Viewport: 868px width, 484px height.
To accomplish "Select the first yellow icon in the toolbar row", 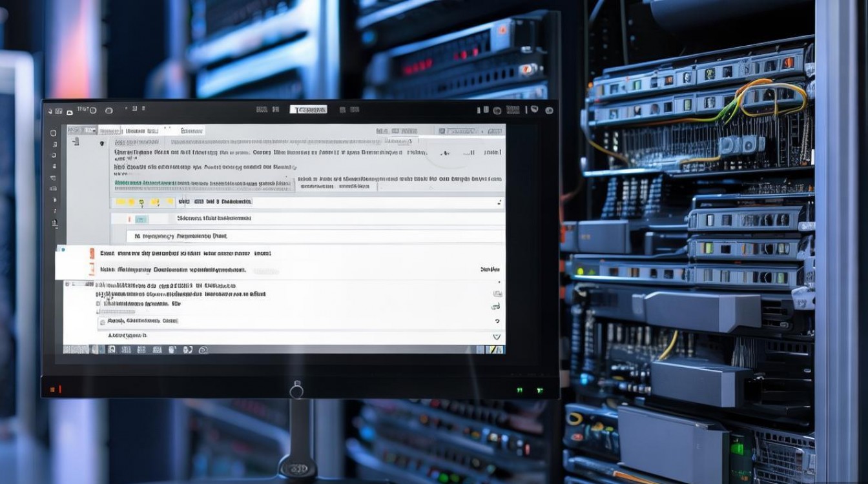I will [x=120, y=202].
